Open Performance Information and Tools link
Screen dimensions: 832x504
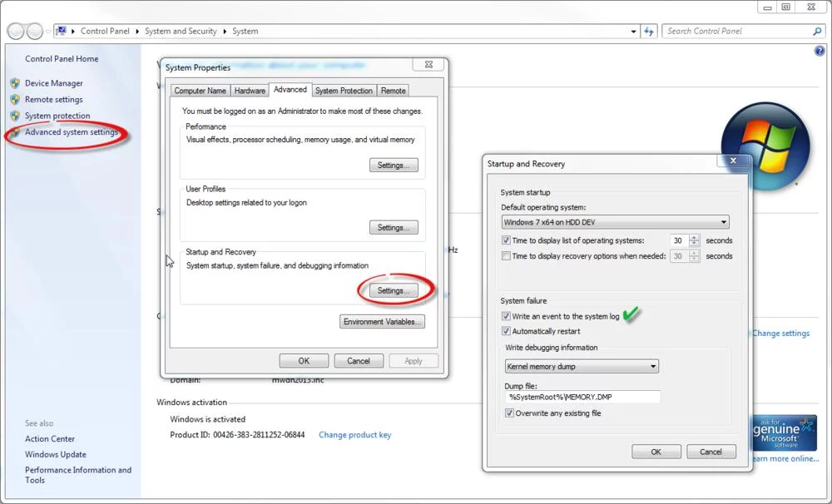click(x=78, y=475)
